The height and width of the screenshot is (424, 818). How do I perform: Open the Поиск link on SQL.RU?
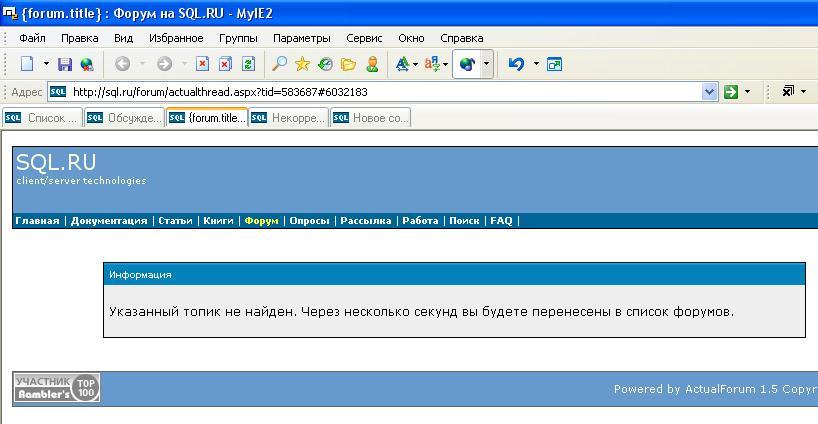coord(464,221)
